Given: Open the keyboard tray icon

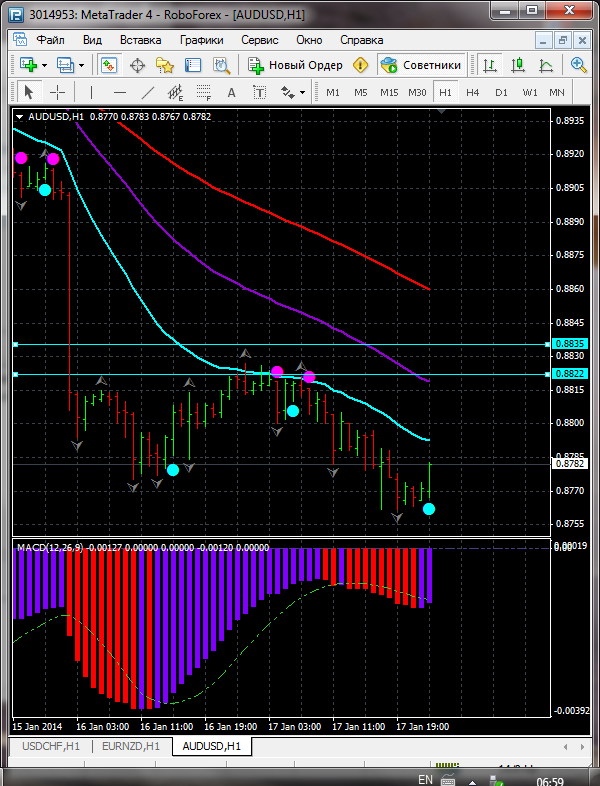Looking at the screenshot, I should pos(448,780).
